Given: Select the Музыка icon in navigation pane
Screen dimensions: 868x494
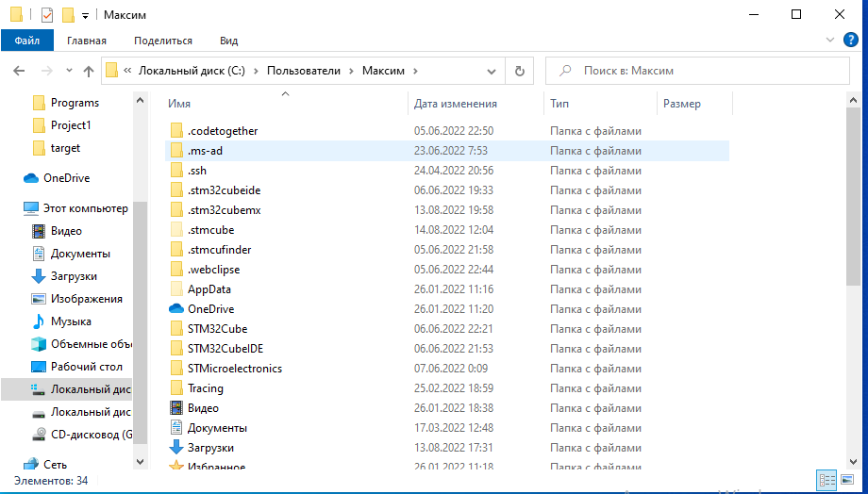Looking at the screenshot, I should pos(39,321).
